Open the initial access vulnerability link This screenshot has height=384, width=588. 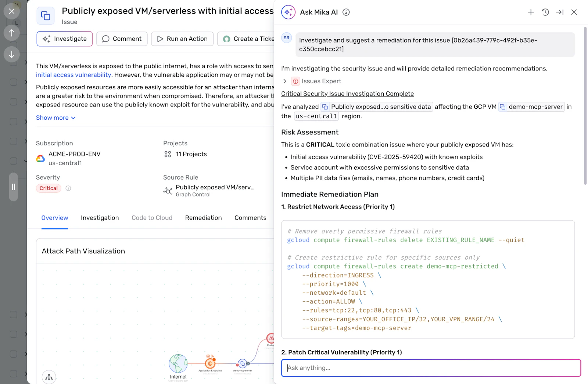coord(73,75)
